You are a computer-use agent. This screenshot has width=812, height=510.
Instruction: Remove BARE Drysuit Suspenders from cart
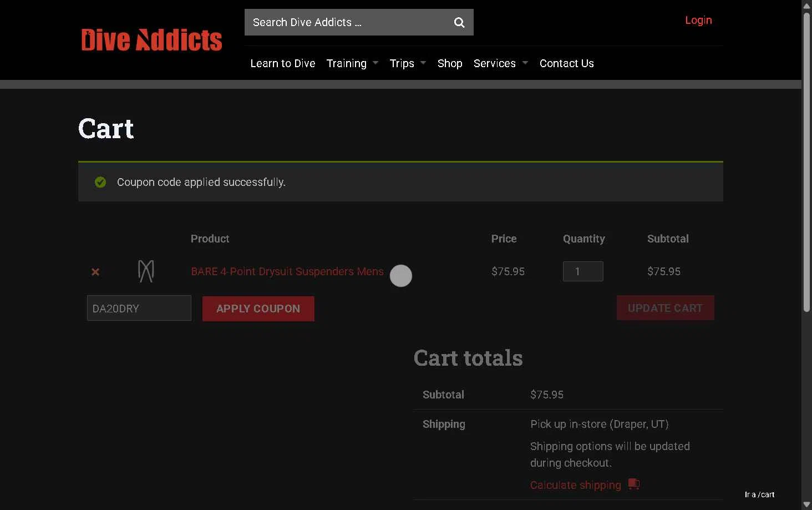[x=95, y=272]
